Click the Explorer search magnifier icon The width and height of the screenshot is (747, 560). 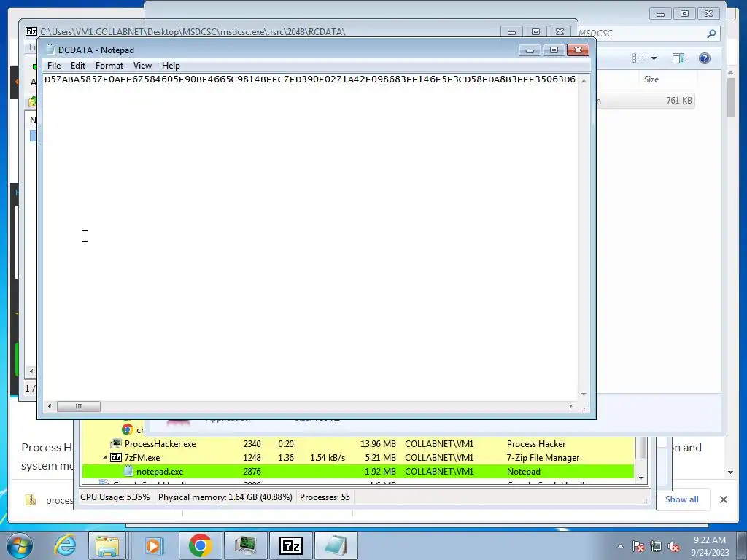(x=711, y=34)
